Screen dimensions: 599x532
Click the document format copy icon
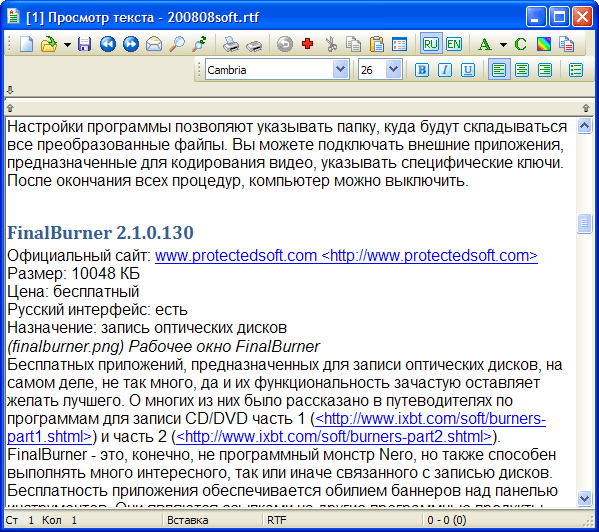[x=567, y=44]
